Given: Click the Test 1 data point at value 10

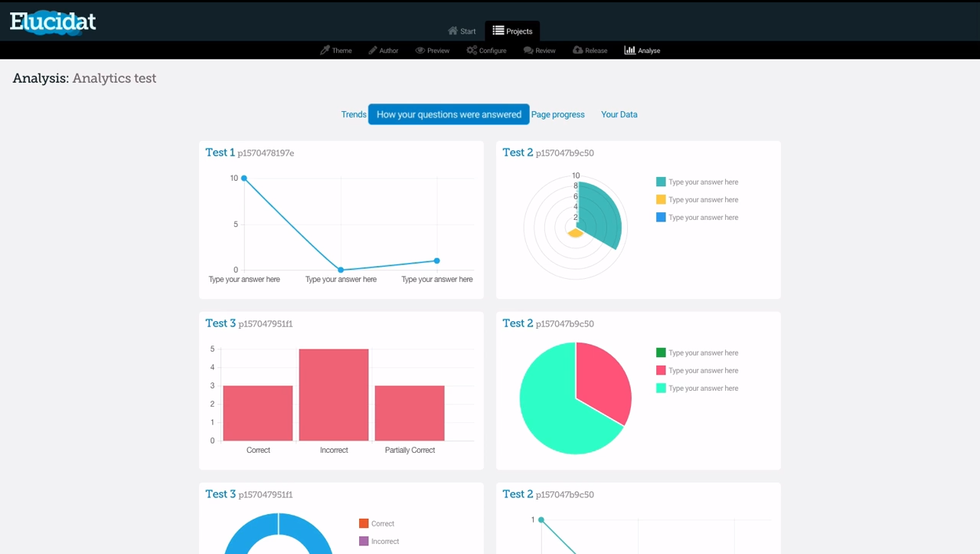Looking at the screenshot, I should tap(244, 178).
